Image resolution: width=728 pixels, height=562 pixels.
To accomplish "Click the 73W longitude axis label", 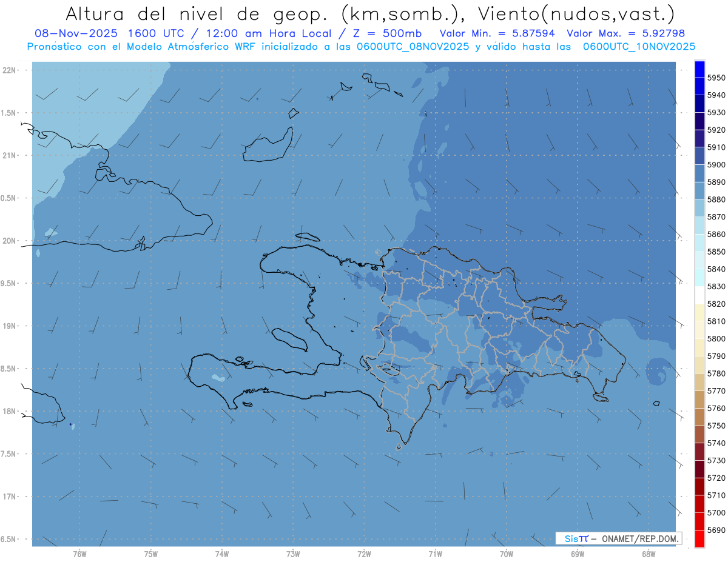I will (293, 554).
